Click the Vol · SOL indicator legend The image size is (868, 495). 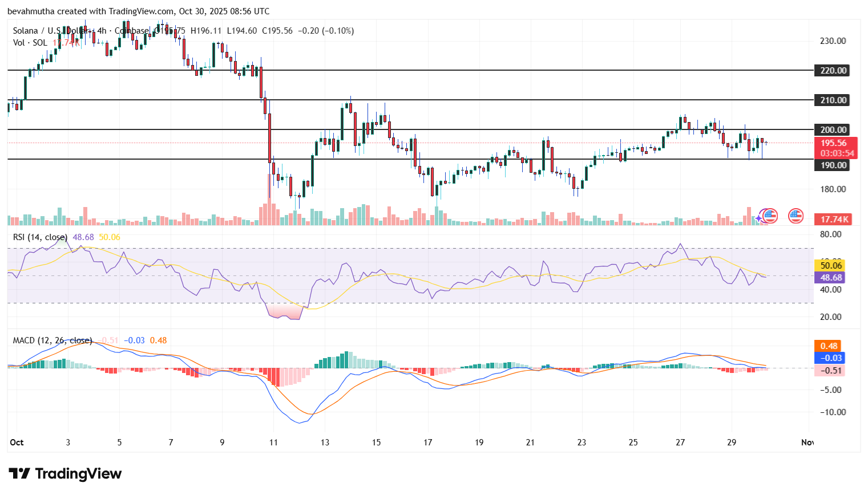point(30,43)
